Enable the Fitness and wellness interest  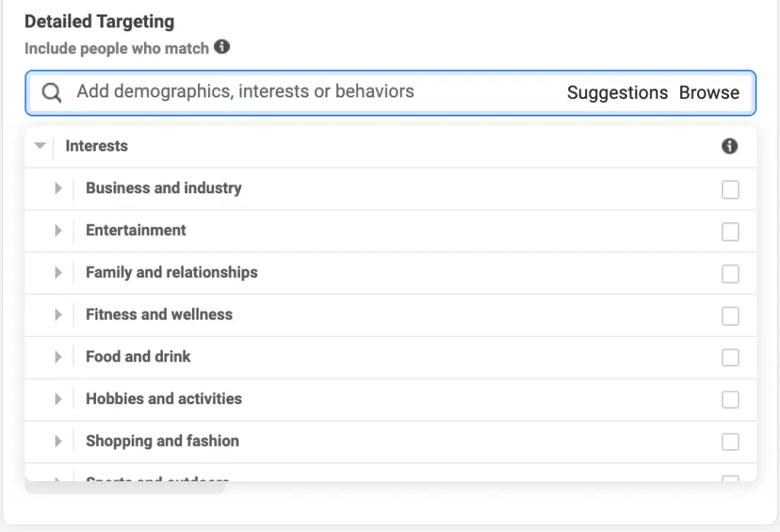pos(730,315)
